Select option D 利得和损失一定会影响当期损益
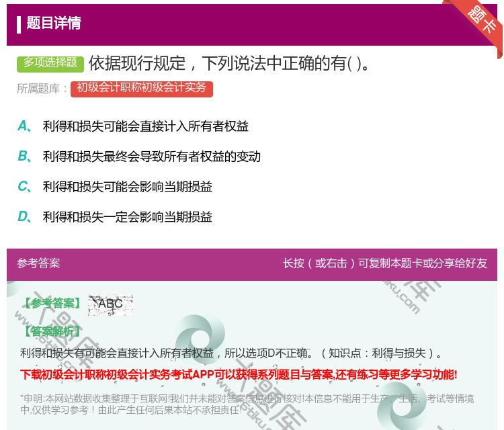This screenshot has width=504, height=430. [127, 217]
